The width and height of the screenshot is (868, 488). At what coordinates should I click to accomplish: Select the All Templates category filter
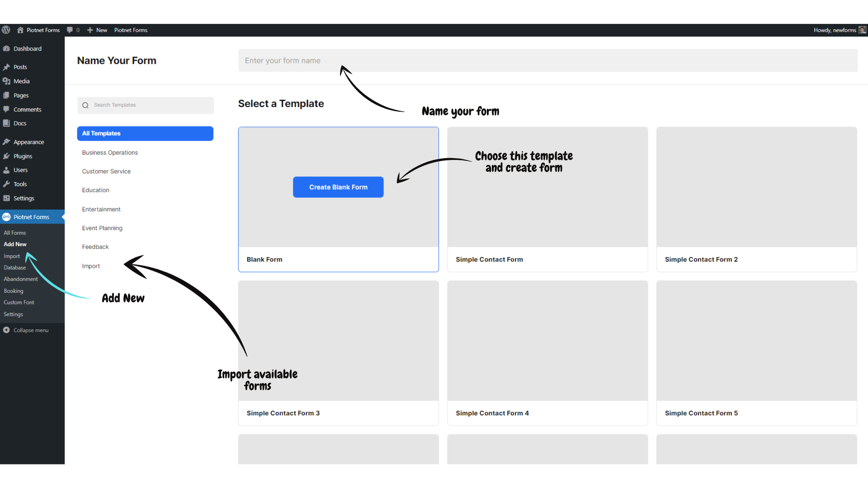[x=145, y=133]
